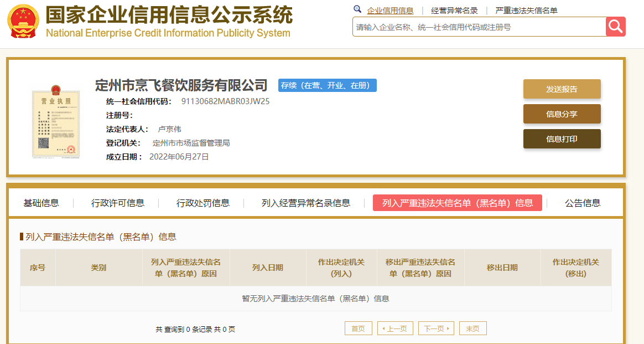644x344 pixels.
Task: Click company name 定州市烹飞餐饮服务有限公司
Action: point(181,85)
